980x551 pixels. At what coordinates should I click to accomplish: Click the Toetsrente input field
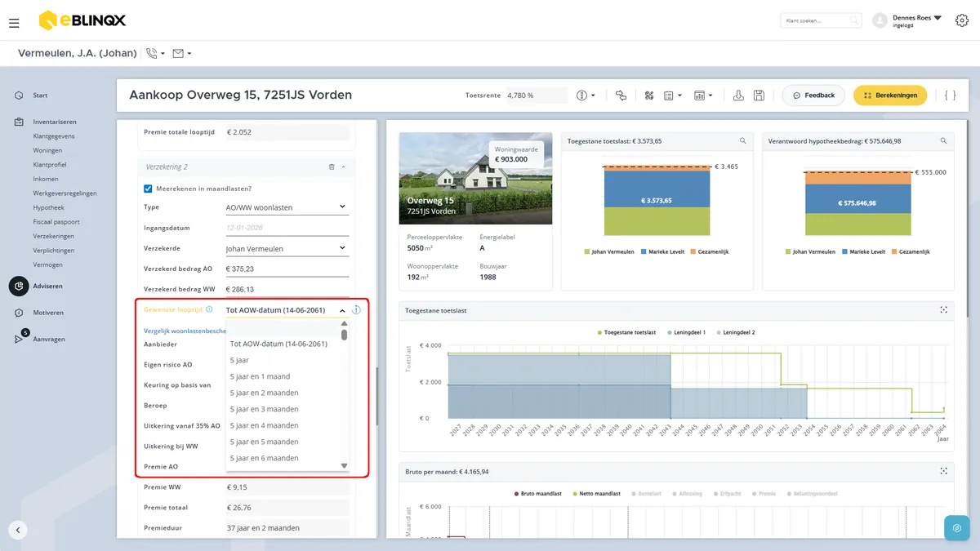[x=536, y=96]
